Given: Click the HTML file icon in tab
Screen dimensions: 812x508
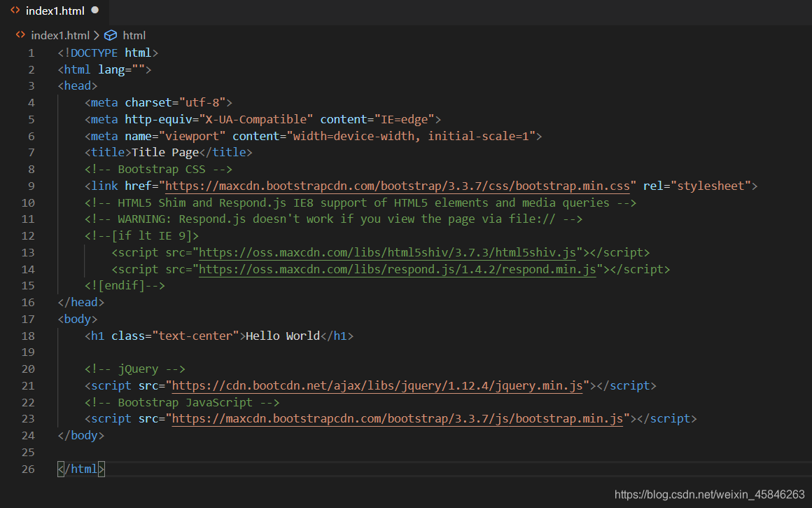Looking at the screenshot, I should click(x=15, y=10).
